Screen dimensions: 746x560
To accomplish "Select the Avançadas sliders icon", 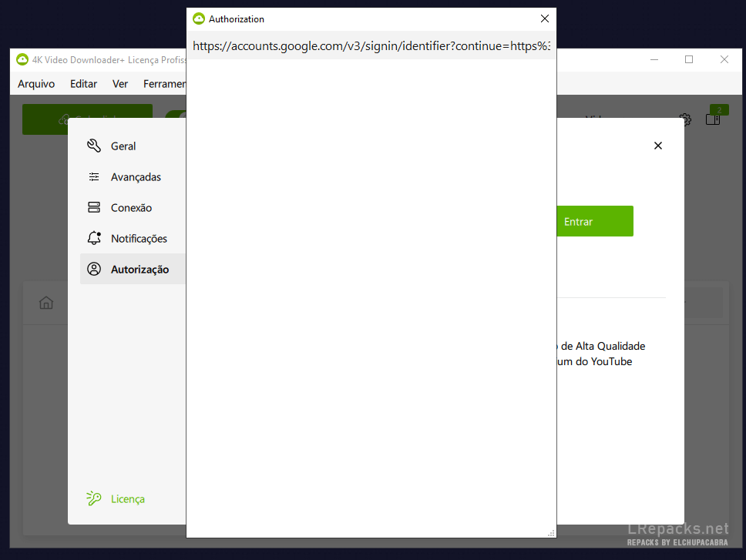I will [94, 177].
